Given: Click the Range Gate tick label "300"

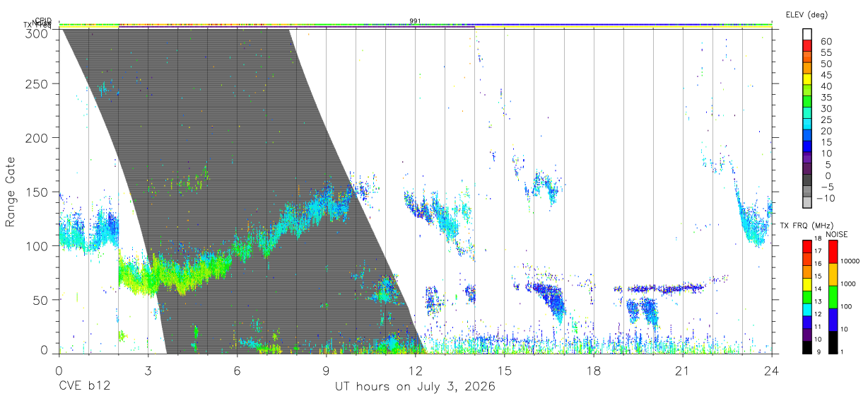Looking at the screenshot, I should (37, 33).
